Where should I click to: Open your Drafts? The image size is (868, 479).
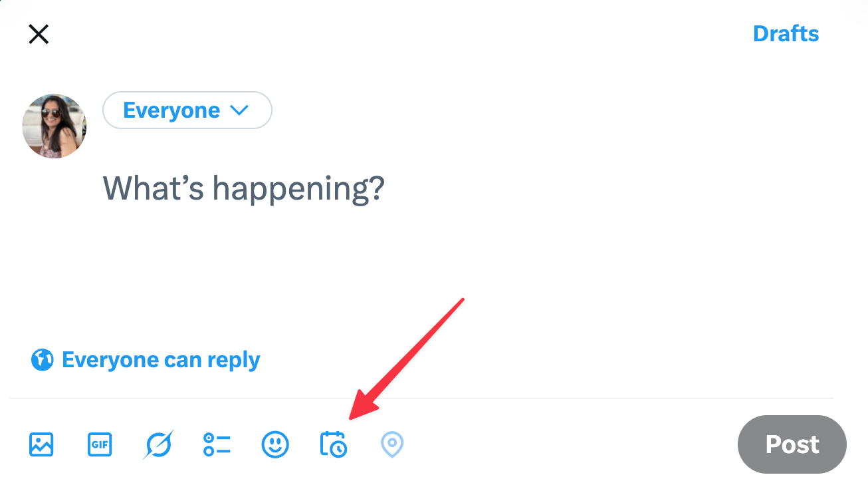click(x=786, y=33)
